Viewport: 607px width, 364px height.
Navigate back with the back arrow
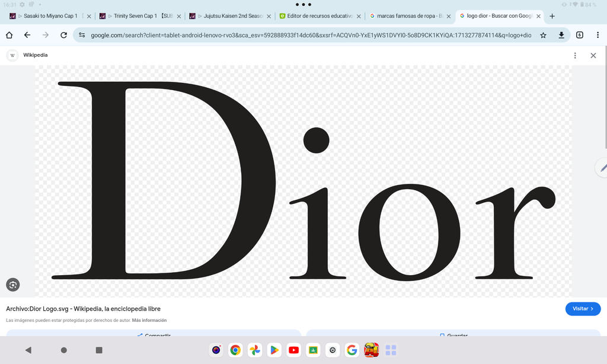[x=27, y=35]
